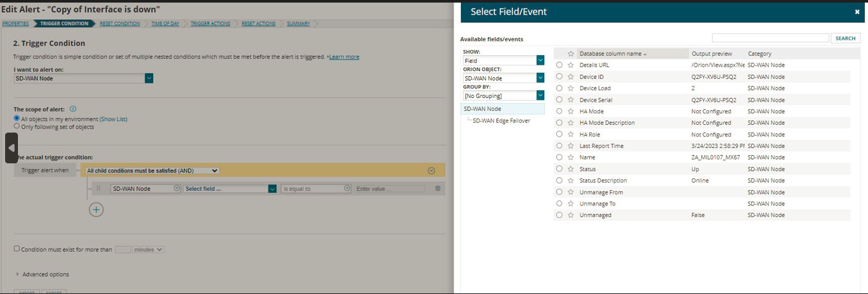
Task: Click the star icon in table header
Action: pyautogui.click(x=571, y=54)
